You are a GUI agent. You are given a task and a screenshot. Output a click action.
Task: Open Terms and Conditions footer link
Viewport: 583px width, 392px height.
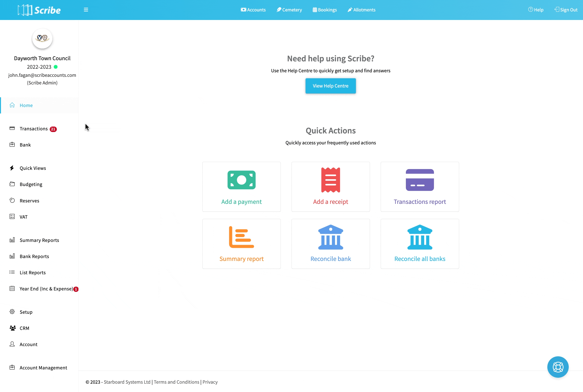coord(176,382)
